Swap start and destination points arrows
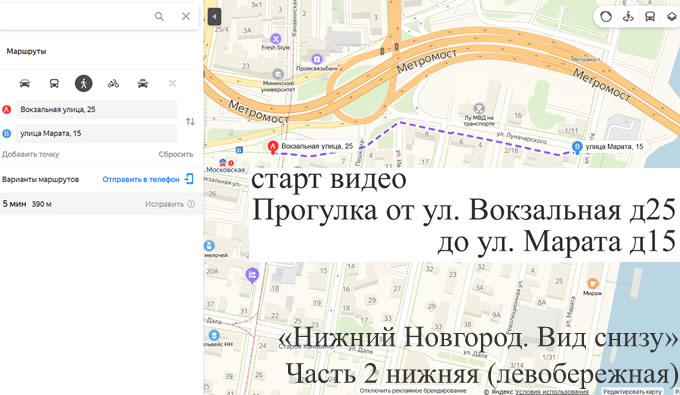 pyautogui.click(x=190, y=121)
